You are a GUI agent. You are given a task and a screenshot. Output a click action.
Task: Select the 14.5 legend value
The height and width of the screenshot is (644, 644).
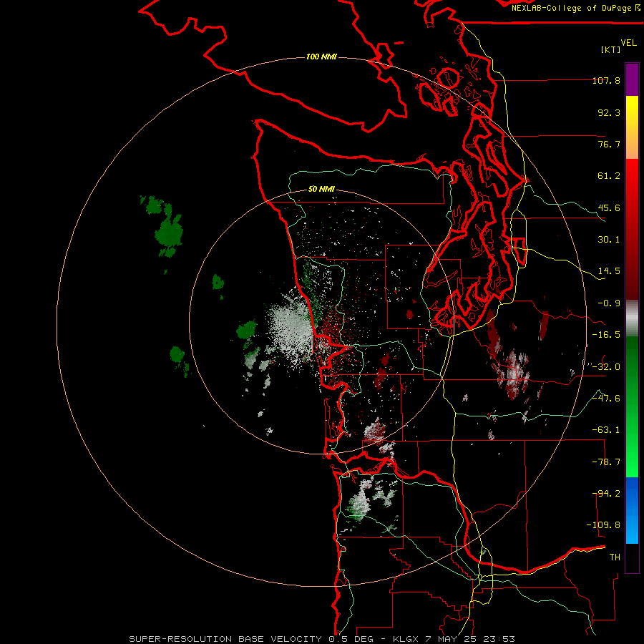[x=609, y=271]
